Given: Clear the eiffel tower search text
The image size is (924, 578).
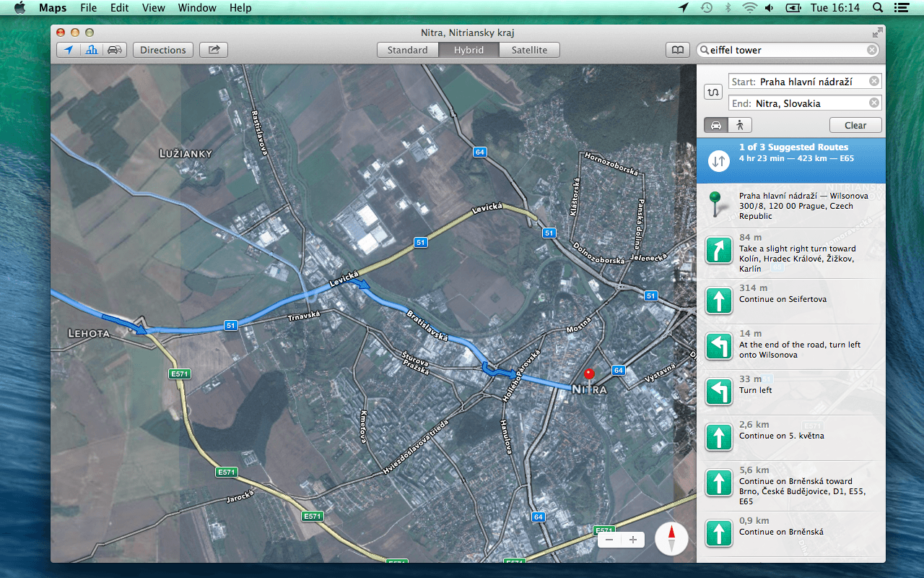Looking at the screenshot, I should coord(872,50).
